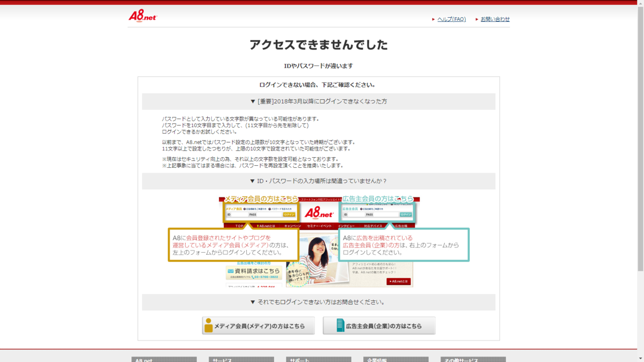Viewport: 644px width, 362px height.
Task: Open the 企業情報 footer heading
Action: [x=396, y=360]
